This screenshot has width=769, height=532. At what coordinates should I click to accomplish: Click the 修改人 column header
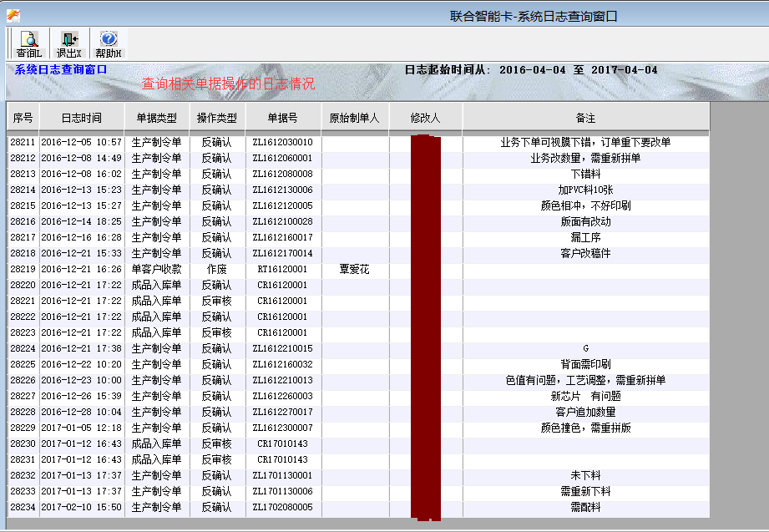click(x=425, y=118)
